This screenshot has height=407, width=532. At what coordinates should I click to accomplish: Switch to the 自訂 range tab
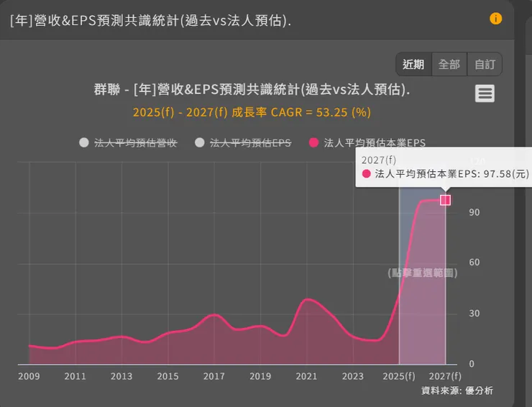point(485,64)
